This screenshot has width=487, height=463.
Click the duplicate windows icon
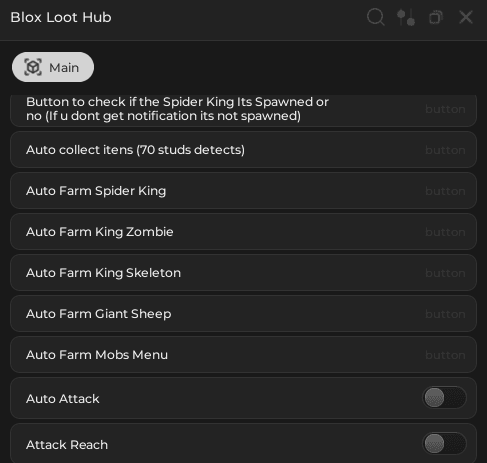[436, 17]
